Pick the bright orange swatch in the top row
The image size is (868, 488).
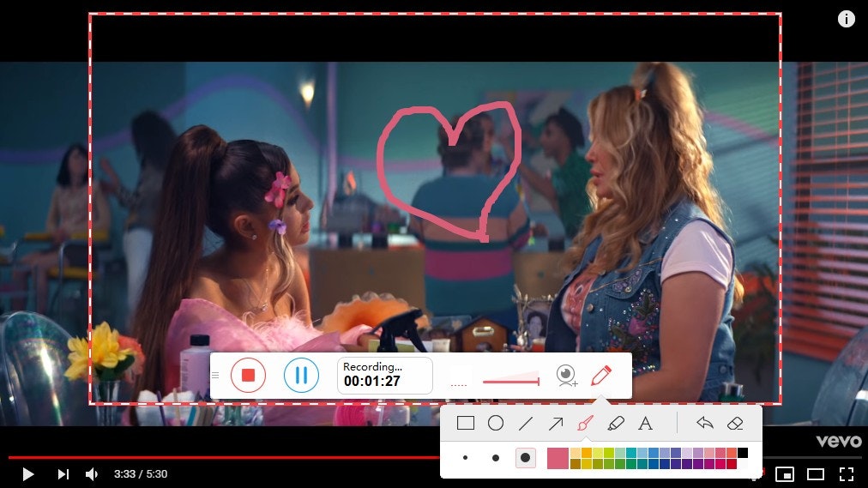pos(587,453)
